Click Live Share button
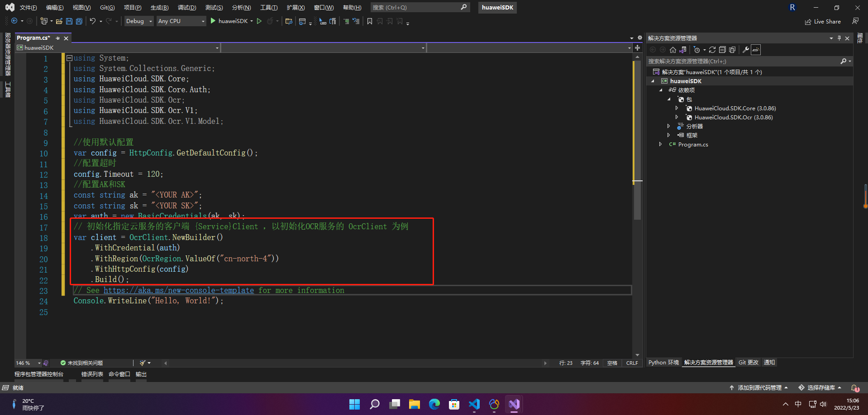 (x=823, y=21)
